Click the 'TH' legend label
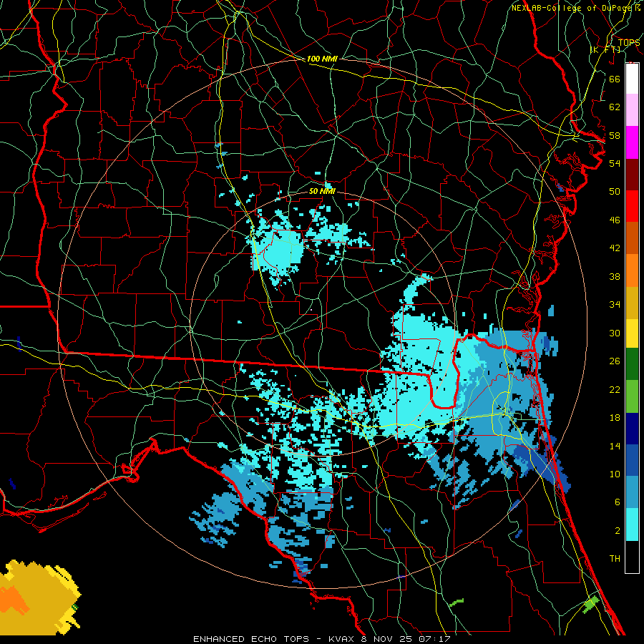The width and height of the screenshot is (644, 644). tap(615, 559)
